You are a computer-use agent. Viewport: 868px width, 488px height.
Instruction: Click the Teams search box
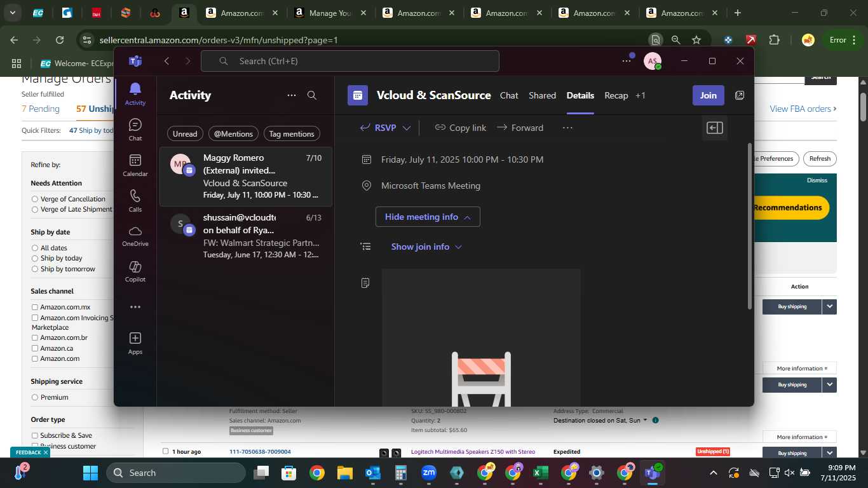point(350,61)
